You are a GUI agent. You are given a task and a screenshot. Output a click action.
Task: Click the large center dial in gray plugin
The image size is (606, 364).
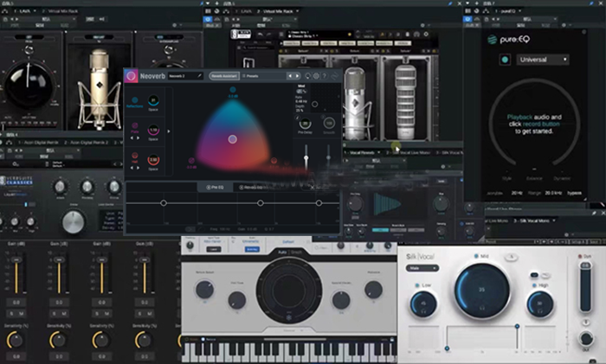(288, 291)
